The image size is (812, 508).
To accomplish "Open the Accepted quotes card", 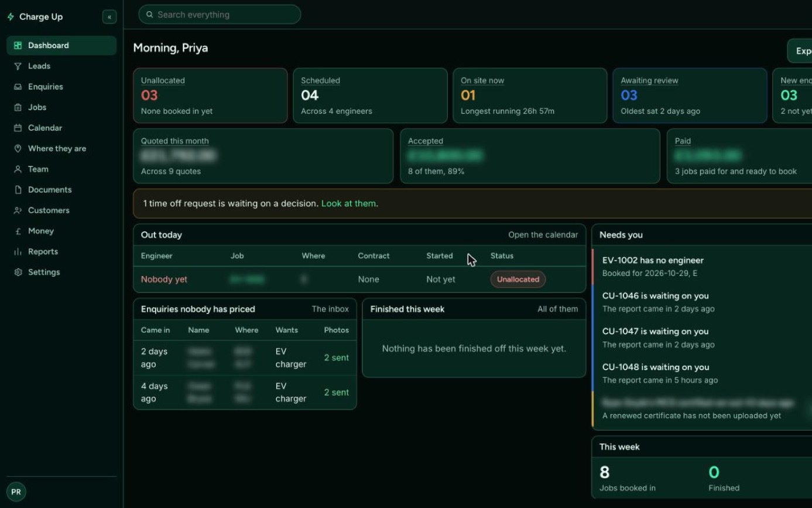I will [x=530, y=156].
